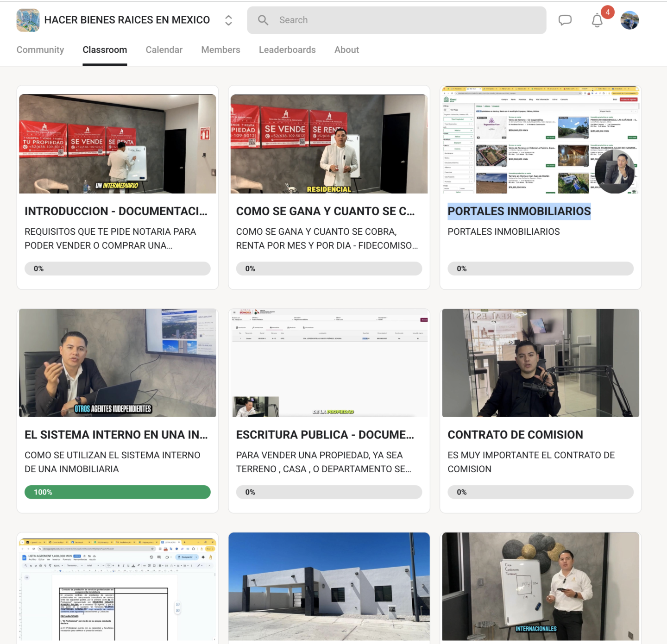Click the HACER BIENES RAICES EN MEXICO title

click(x=127, y=20)
